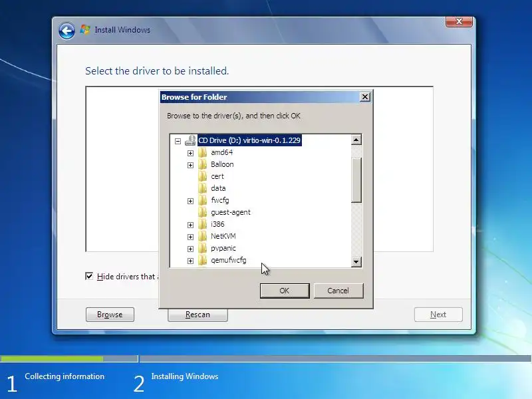532x399 pixels.
Task: Click the NetKVM folder icon
Action: [203, 236]
